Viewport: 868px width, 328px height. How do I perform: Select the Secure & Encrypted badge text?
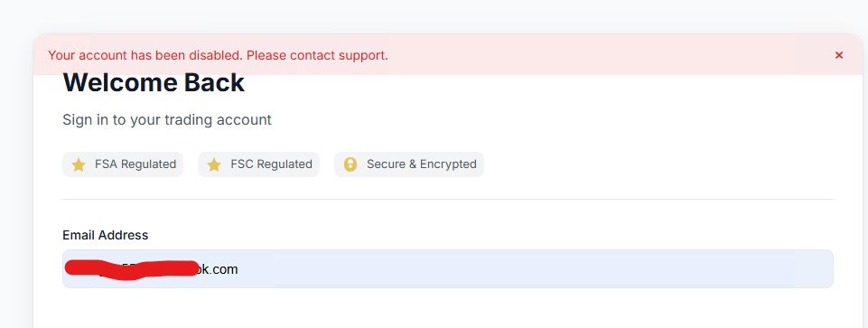(421, 164)
